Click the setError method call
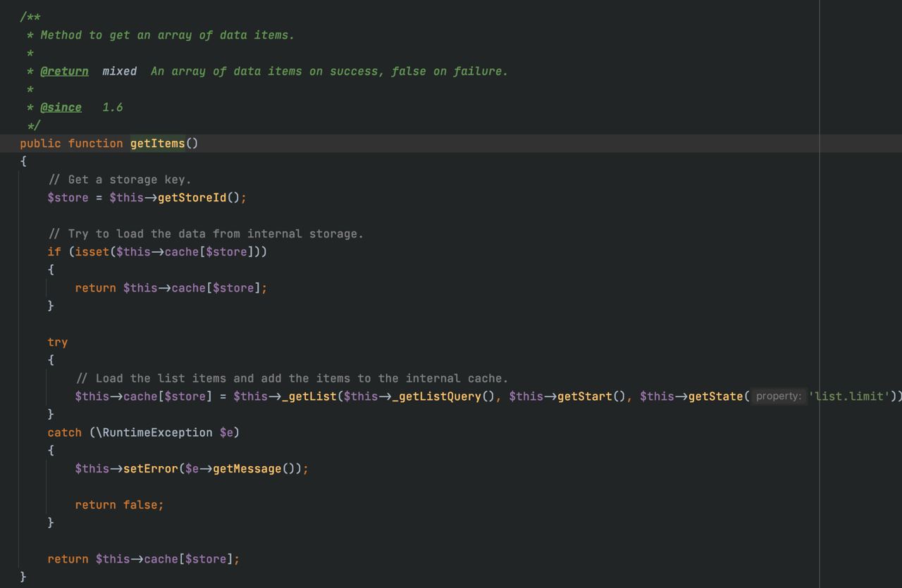902x588 pixels. point(151,469)
